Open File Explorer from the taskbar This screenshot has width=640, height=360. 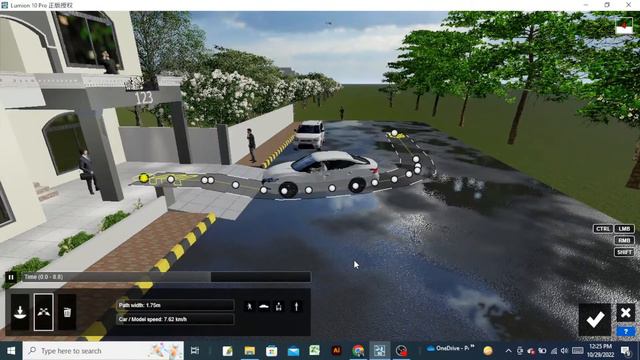click(x=250, y=351)
